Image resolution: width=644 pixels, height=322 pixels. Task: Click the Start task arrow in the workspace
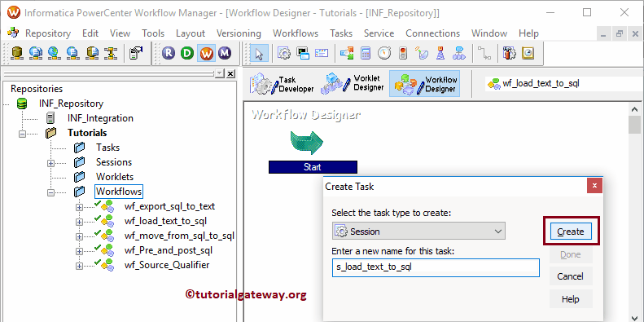[307, 143]
